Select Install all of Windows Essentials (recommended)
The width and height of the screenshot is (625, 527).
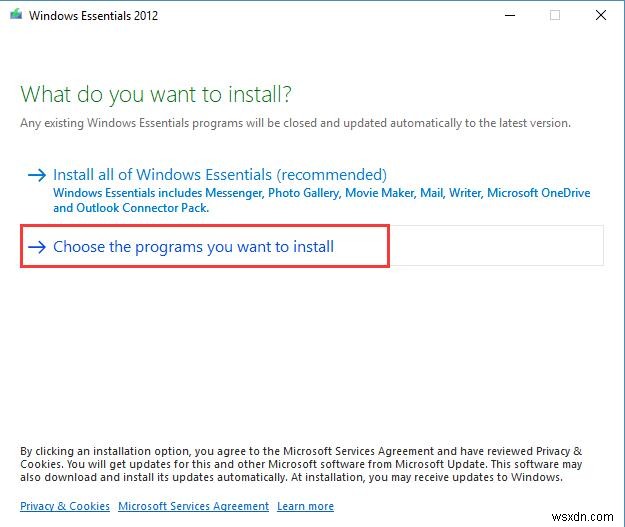219,174
